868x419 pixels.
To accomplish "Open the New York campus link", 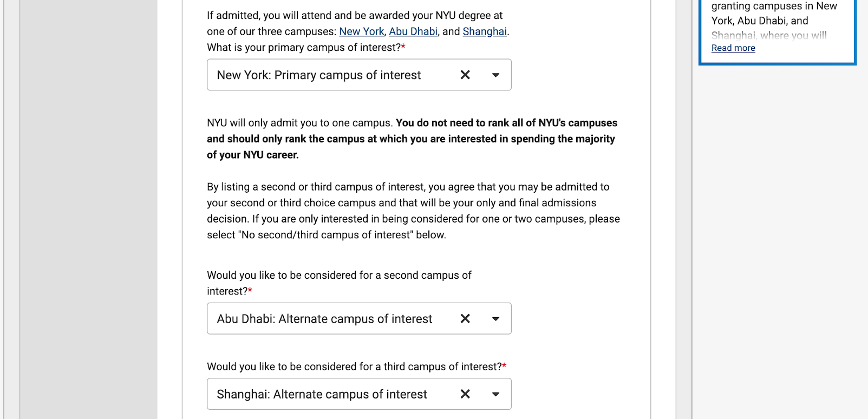I will point(361,31).
